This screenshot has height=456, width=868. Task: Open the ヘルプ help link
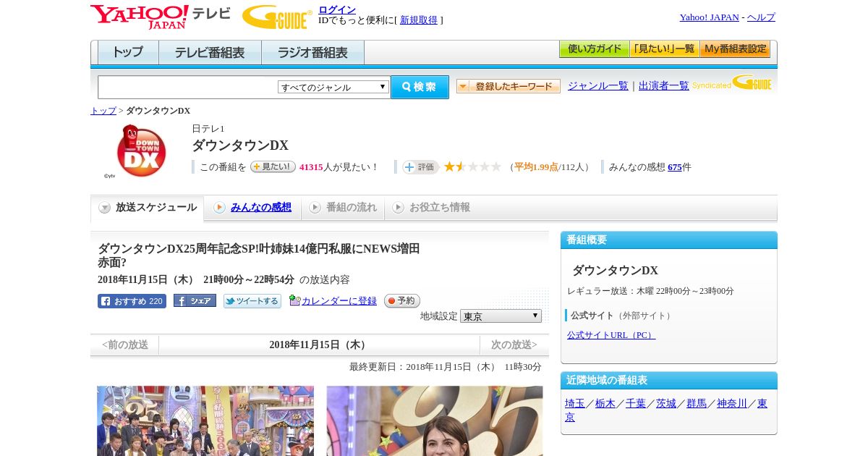(x=761, y=17)
